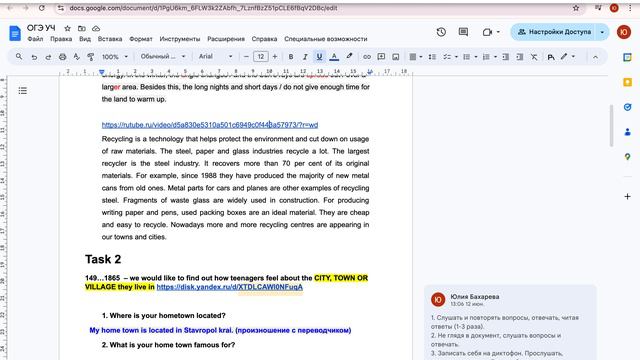Screen dimensions: 640x360
Task: Open the Справка menu
Action: click(x=264, y=39)
